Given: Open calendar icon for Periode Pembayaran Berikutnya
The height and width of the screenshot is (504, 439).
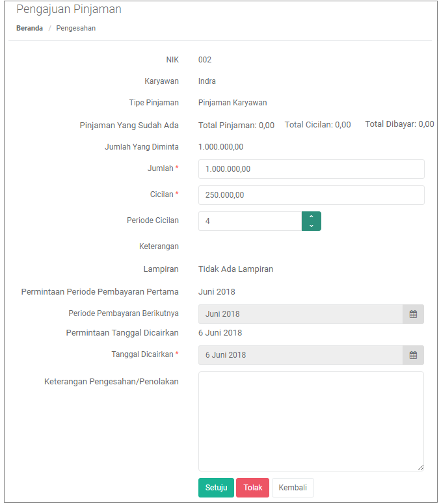Looking at the screenshot, I should coord(413,314).
